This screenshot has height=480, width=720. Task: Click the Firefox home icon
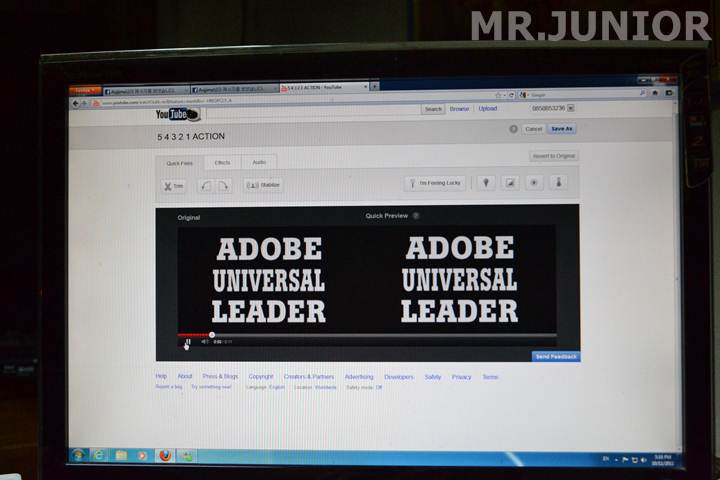click(x=655, y=93)
